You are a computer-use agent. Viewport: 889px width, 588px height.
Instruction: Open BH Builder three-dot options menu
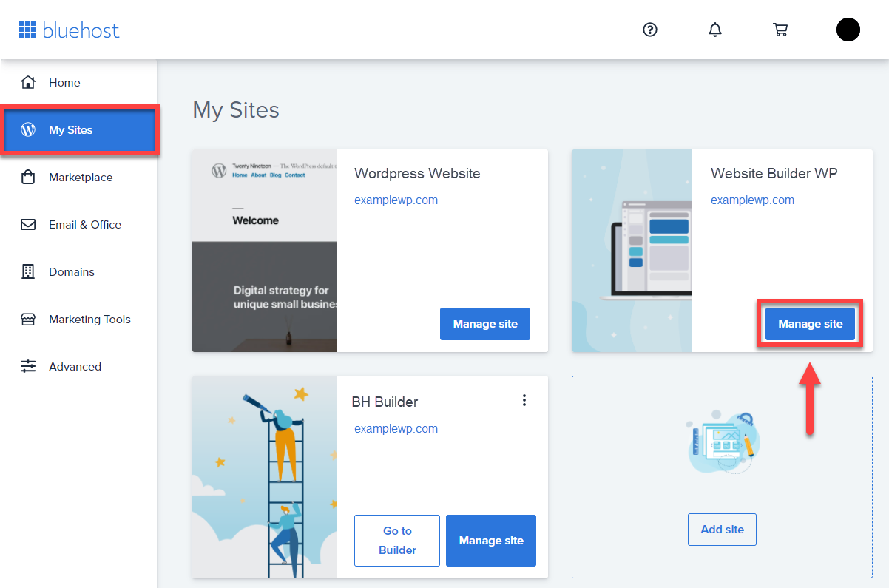[524, 400]
